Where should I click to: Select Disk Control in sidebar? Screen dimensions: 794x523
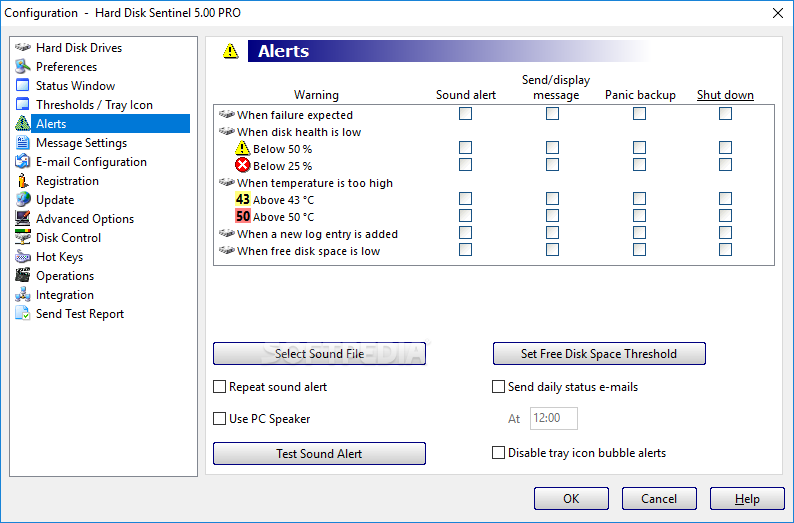pyautogui.click(x=68, y=238)
